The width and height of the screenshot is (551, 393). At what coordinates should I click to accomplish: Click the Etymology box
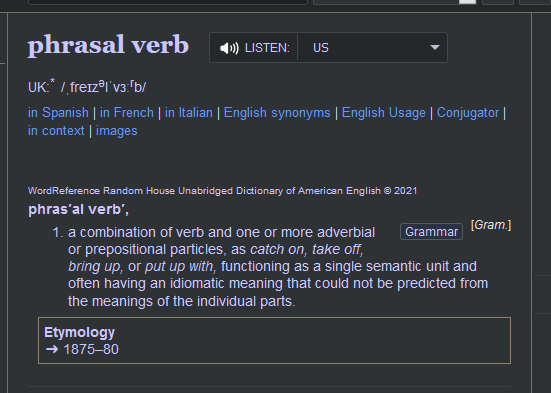(274, 340)
